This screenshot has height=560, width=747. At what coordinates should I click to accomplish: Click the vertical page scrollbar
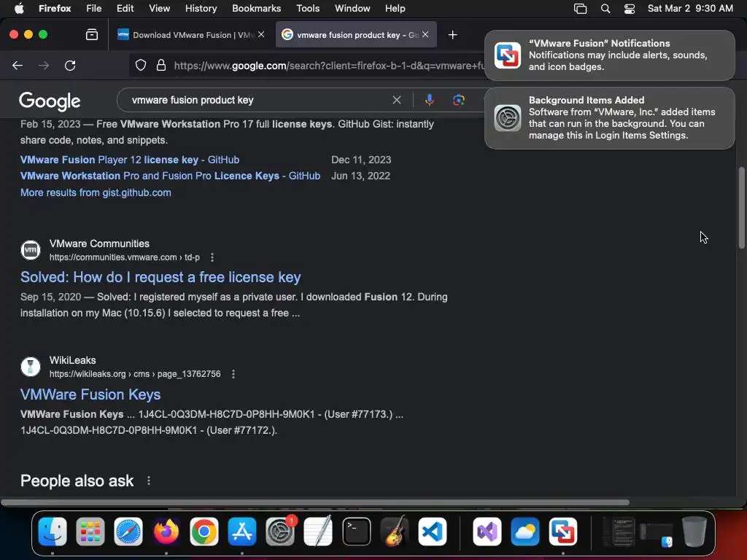(741, 208)
